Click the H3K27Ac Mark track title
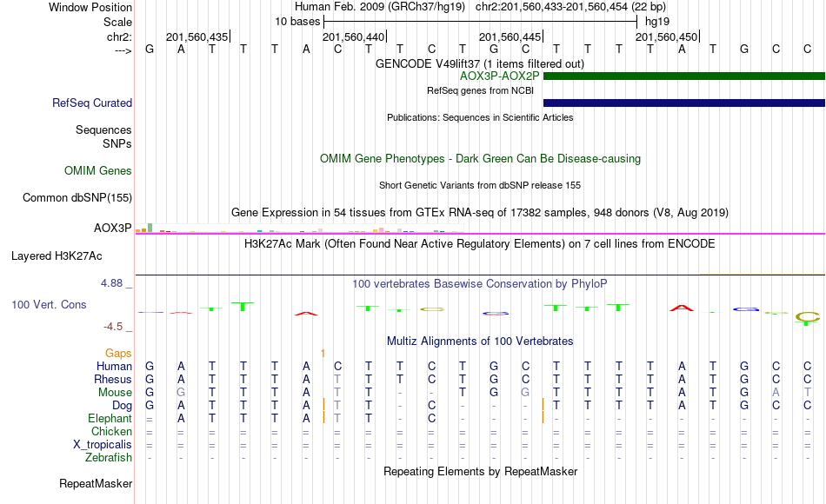This screenshot has height=504, width=826. click(x=480, y=243)
